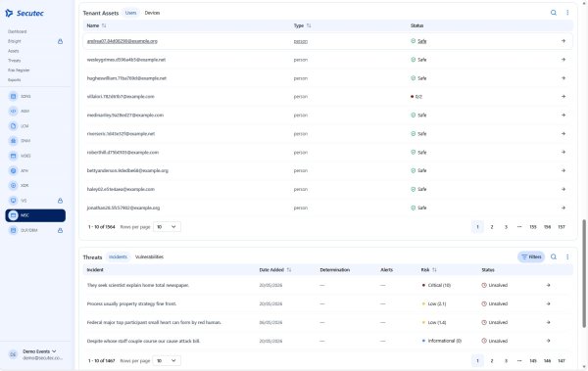Screen dimensions: 588x371
Task: Open Tenant Assets rows per page dropdown
Action: [167, 227]
